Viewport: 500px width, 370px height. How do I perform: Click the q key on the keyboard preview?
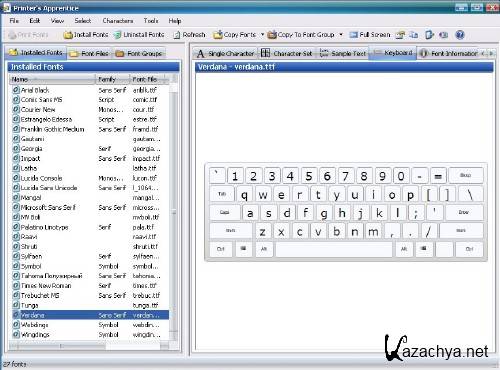tap(244, 194)
